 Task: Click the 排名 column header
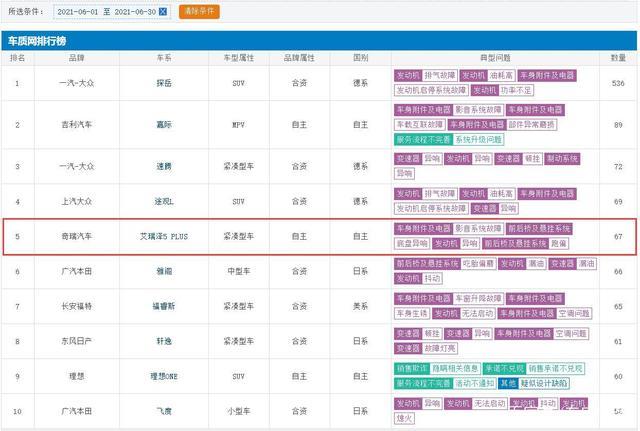18,58
